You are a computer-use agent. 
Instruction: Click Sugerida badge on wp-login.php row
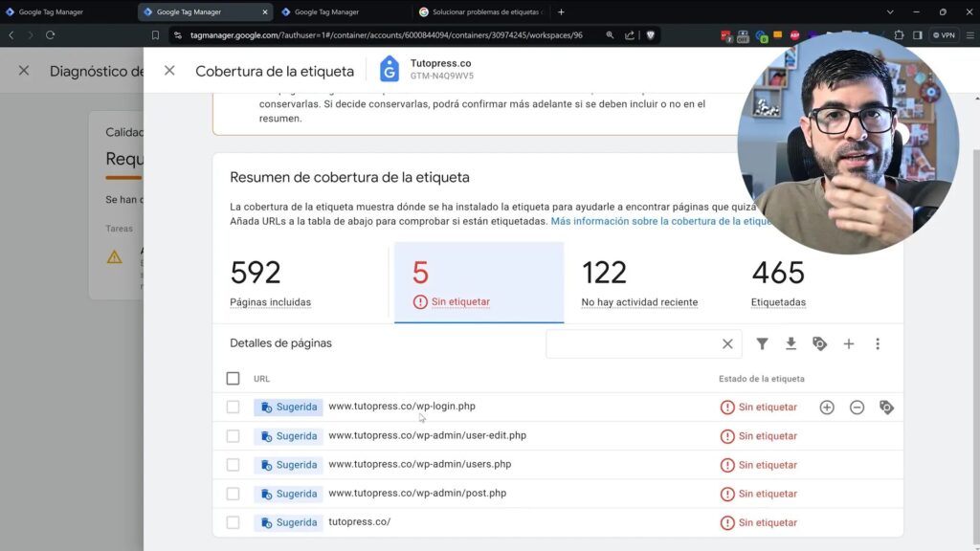coord(288,408)
